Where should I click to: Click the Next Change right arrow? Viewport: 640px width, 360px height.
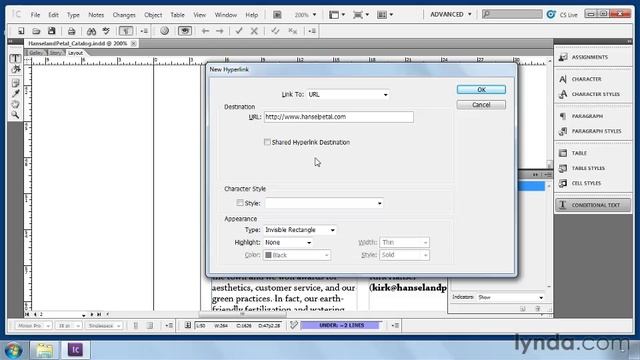coord(220,31)
